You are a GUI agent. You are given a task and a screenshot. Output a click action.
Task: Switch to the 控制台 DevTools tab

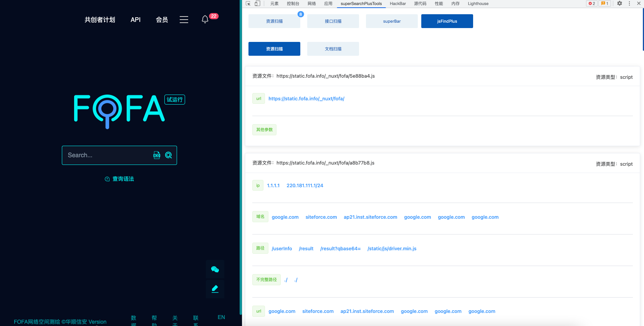coord(293,3)
